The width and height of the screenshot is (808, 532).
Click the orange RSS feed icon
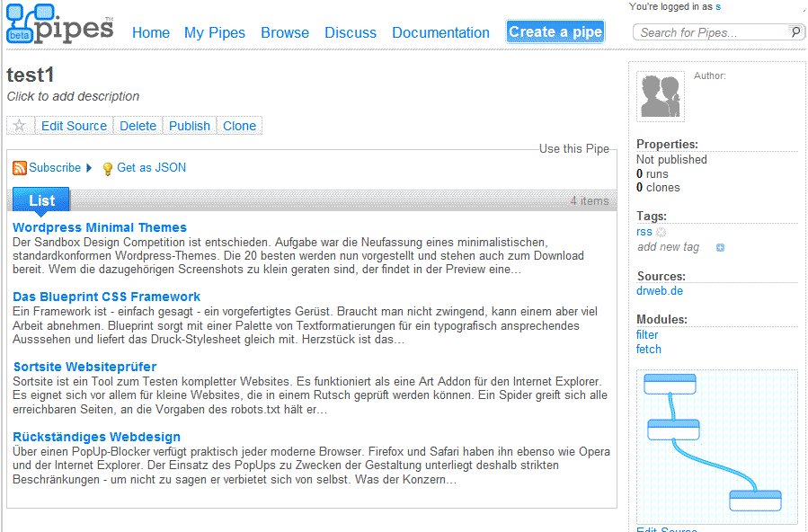pos(20,168)
